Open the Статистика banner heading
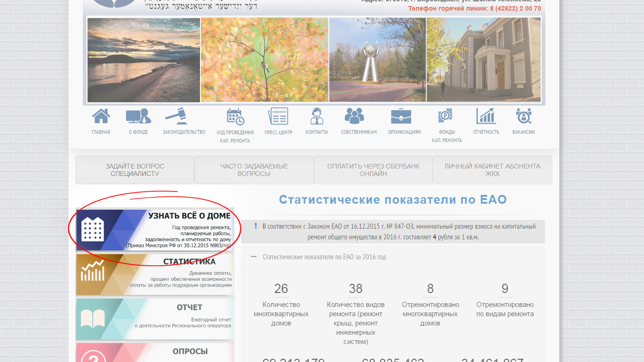This screenshot has height=362, width=644. (189, 262)
